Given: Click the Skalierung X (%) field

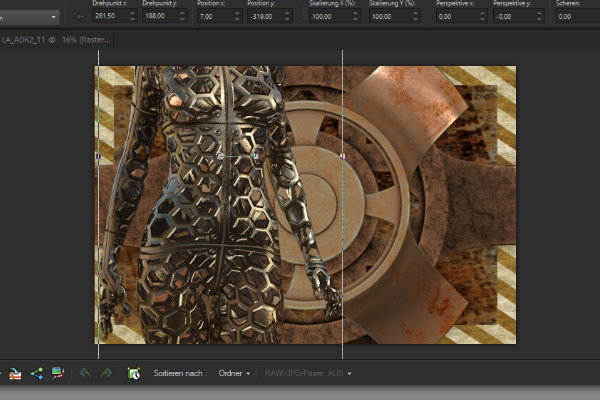Looking at the screenshot, I should click(325, 16).
